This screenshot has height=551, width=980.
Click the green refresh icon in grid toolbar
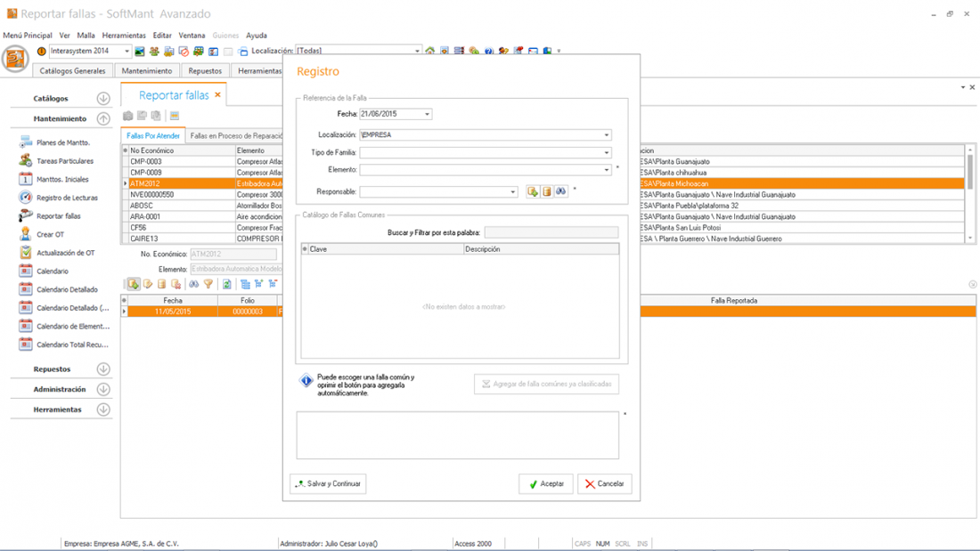[x=227, y=284]
